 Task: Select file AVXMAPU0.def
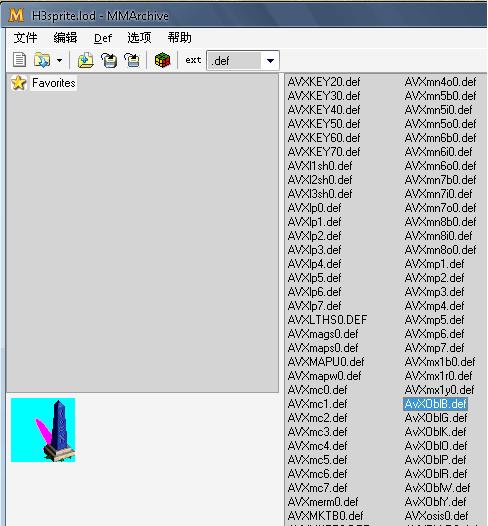coord(326,362)
